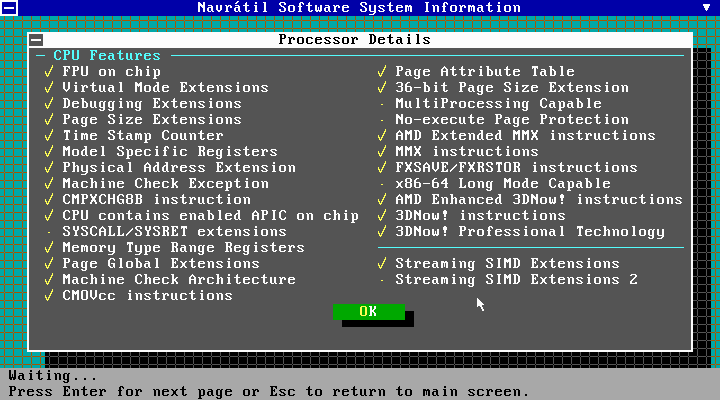The width and height of the screenshot is (720, 400).
Task: Click the 'CPU contains enabled APIC on chip' text
Action: 210,216
